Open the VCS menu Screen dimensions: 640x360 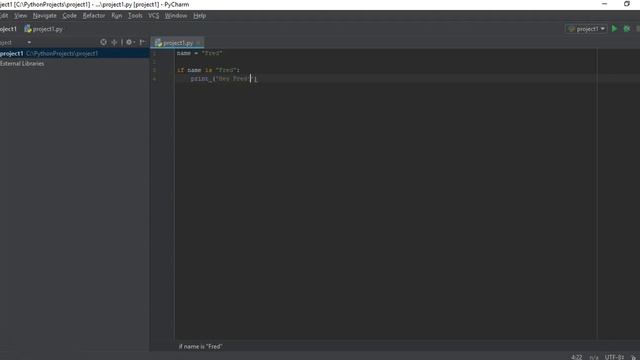tap(153, 16)
